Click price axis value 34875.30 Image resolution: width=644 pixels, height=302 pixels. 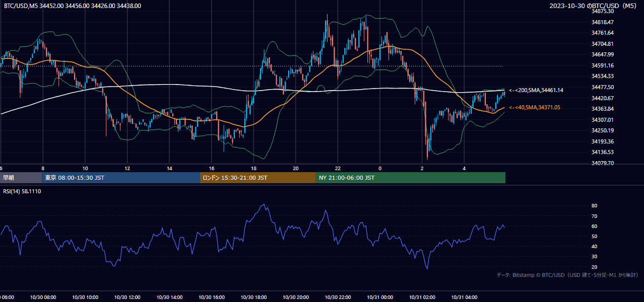pyautogui.click(x=603, y=11)
